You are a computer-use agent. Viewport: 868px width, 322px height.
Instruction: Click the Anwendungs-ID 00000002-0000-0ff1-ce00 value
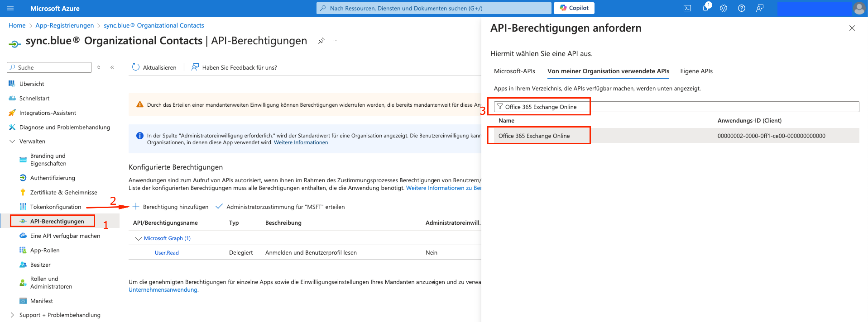pos(772,136)
